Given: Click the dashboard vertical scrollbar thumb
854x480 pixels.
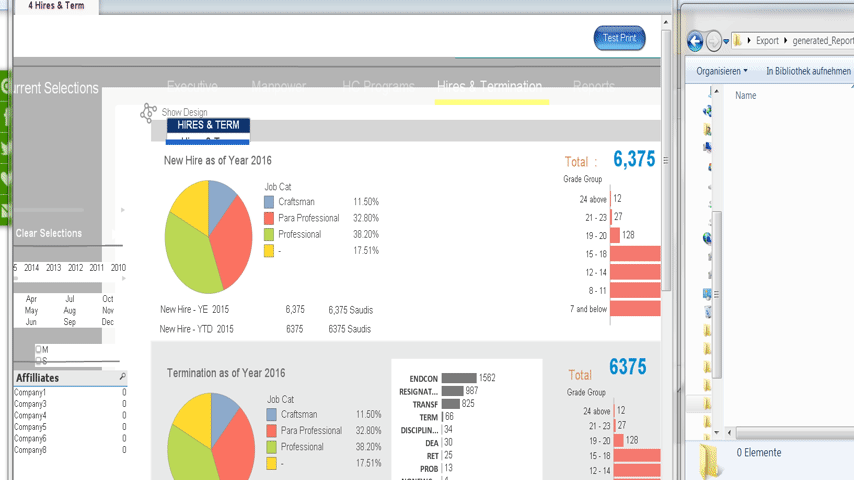Looking at the screenshot, I should coord(666,161).
